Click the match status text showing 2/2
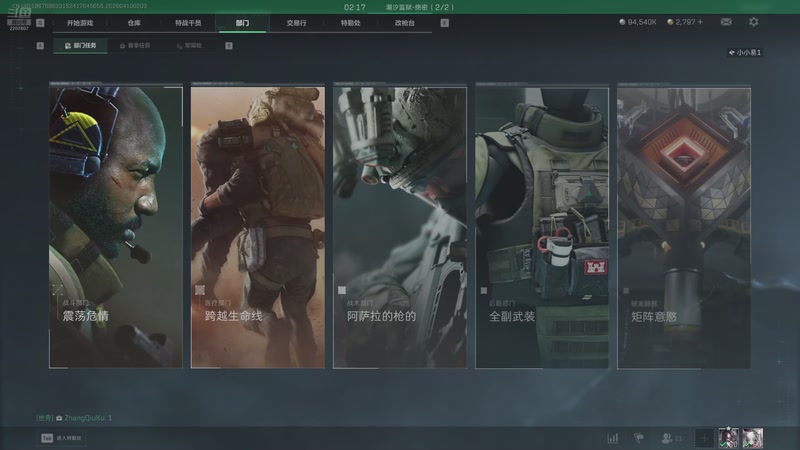The width and height of the screenshot is (800, 450). coord(419,7)
